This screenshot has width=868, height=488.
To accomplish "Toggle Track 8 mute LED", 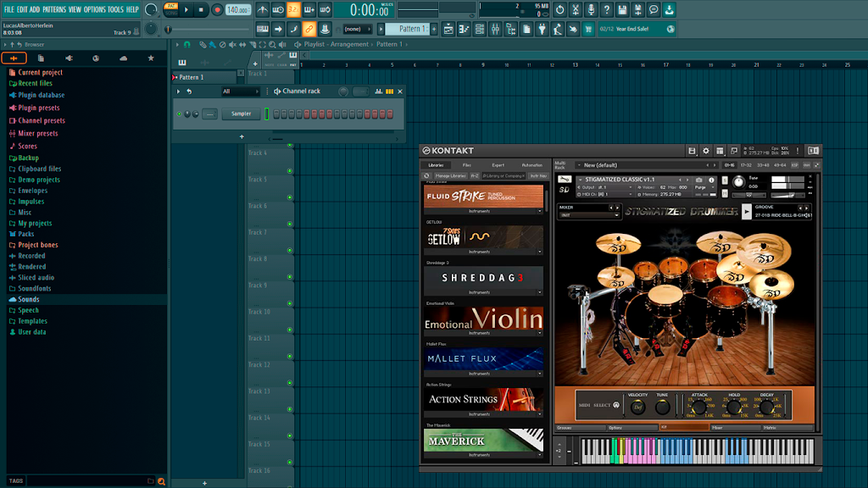I will coord(290,277).
